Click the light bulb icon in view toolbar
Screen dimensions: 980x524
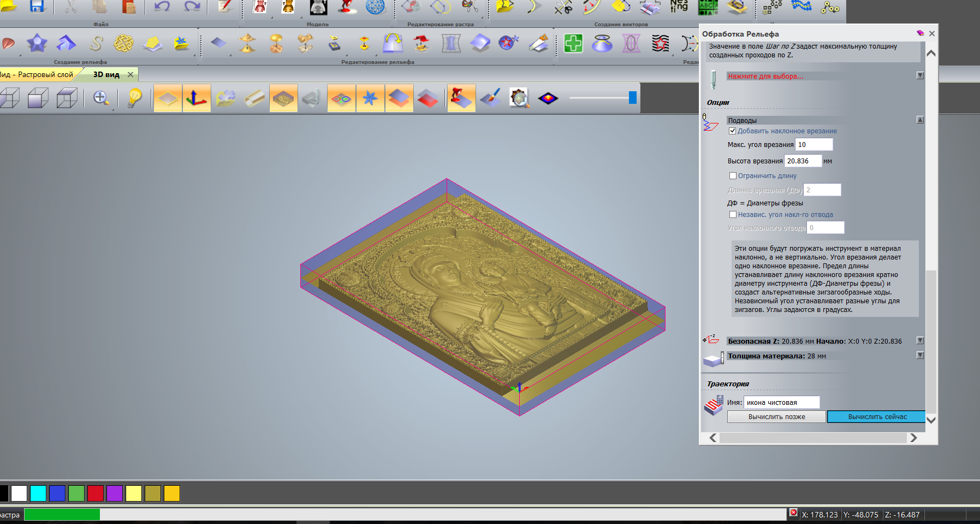click(x=134, y=98)
